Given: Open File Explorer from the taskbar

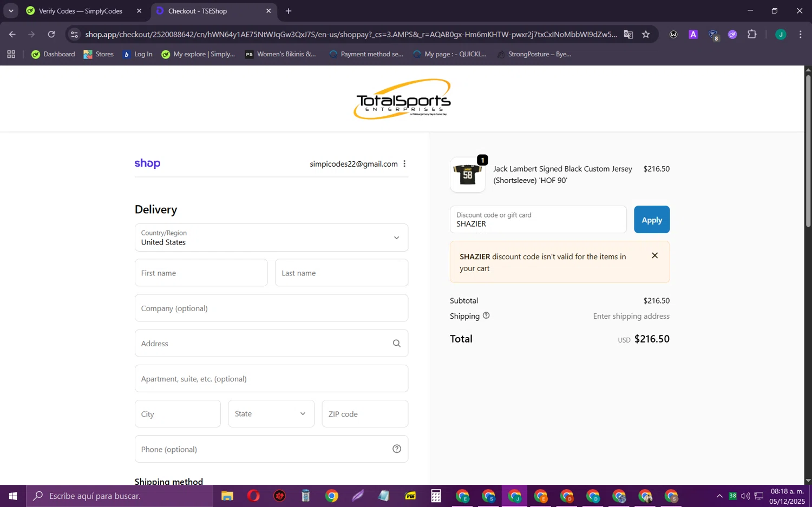Looking at the screenshot, I should pyautogui.click(x=227, y=496).
